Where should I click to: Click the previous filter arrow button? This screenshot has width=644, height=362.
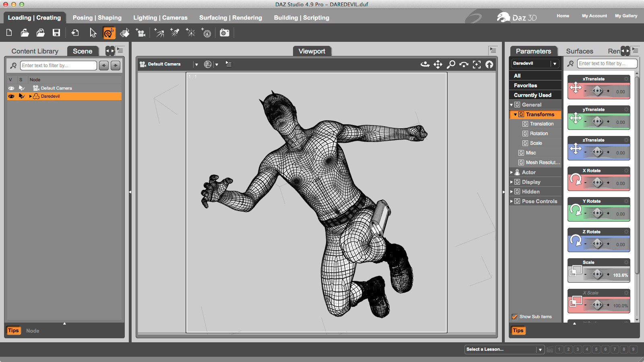104,66
